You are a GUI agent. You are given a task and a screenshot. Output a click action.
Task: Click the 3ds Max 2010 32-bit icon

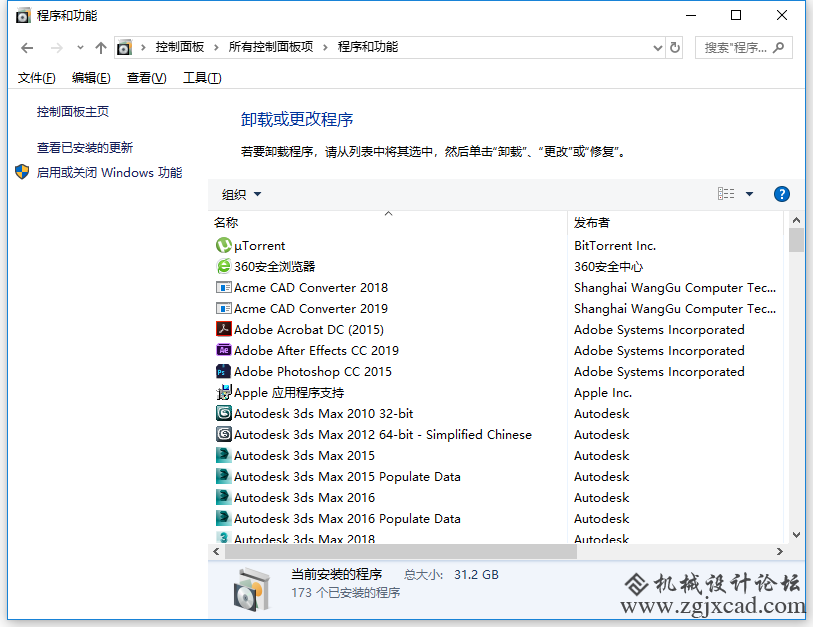tap(223, 413)
